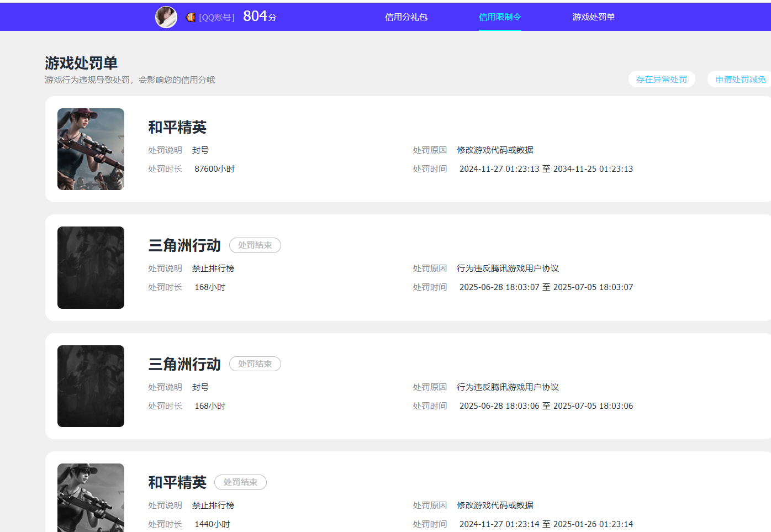Open the 和平精英 title link

[177, 127]
